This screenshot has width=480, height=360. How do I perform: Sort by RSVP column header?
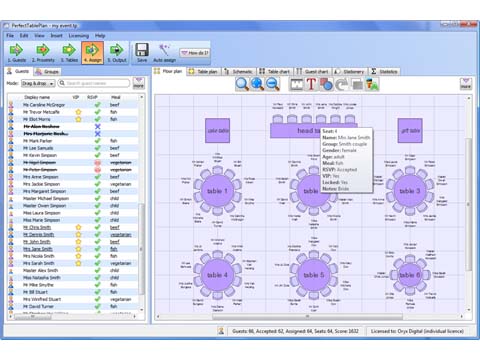(x=92, y=97)
